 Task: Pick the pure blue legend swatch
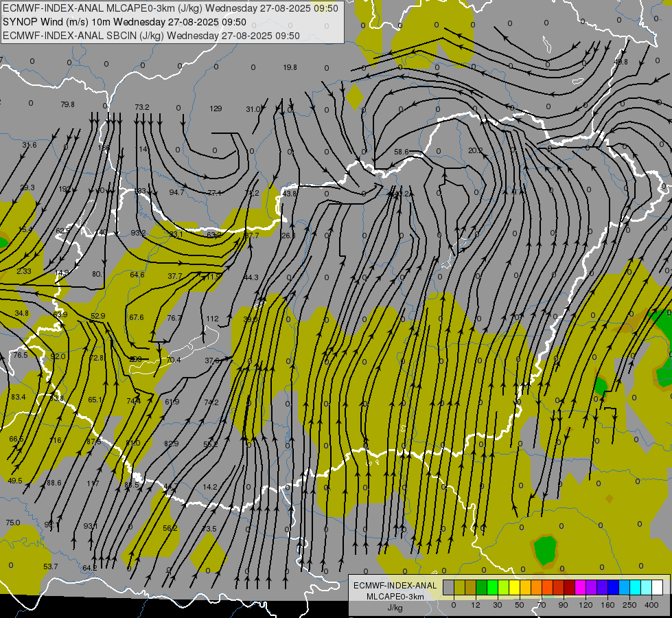click(614, 588)
